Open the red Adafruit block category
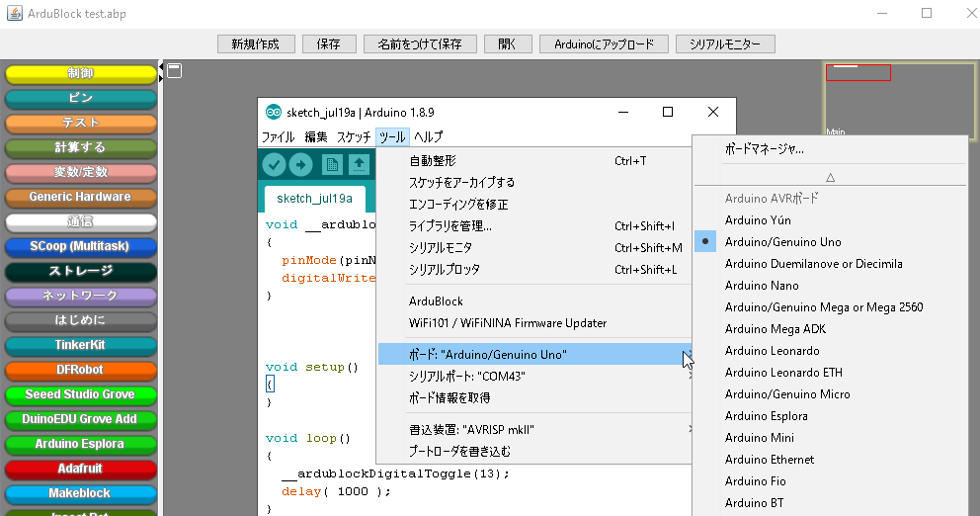This screenshot has width=980, height=516. [x=80, y=469]
